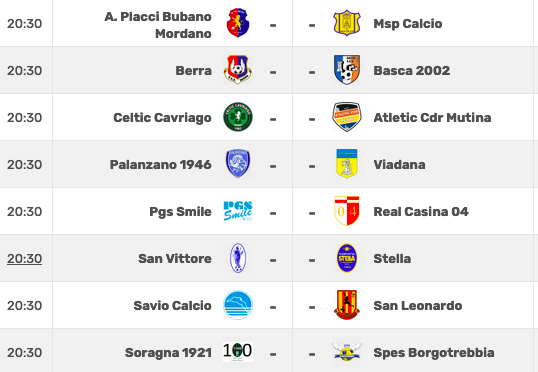538x372 pixels.
Task: Open the green Celtic Cavriago clover badge
Action: coord(238,117)
